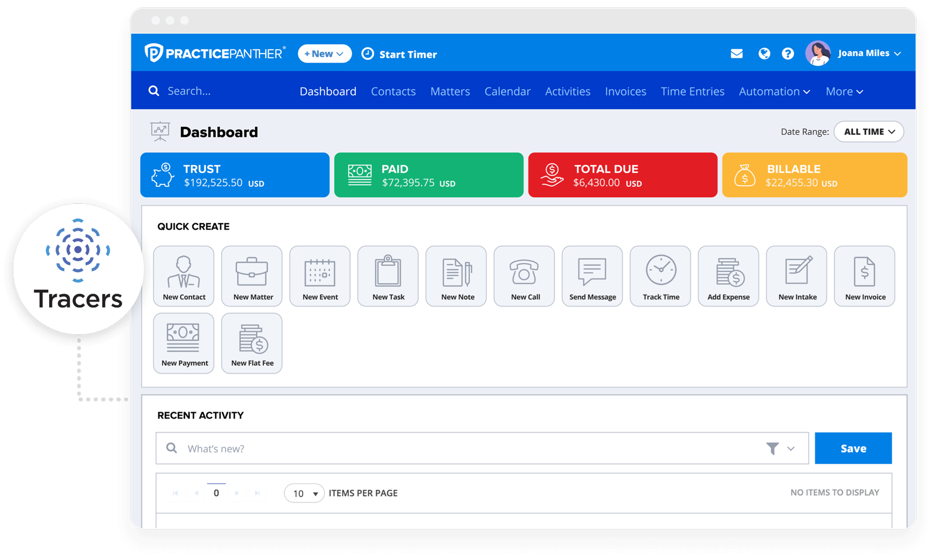
Task: Switch to the Invoices tab
Action: 625,91
